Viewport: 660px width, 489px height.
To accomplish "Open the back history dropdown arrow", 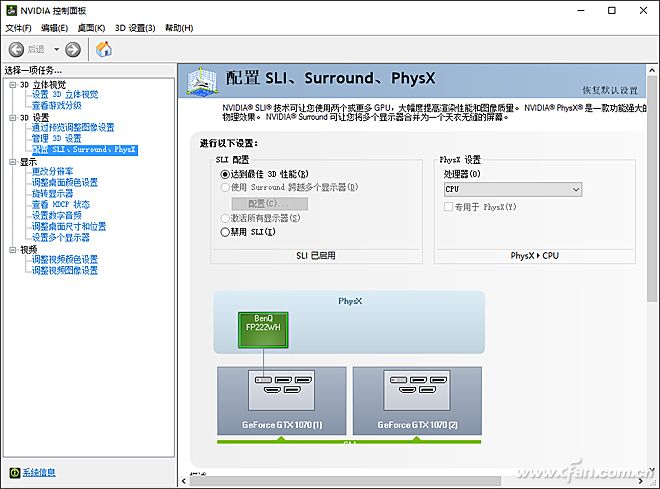I will coord(56,50).
